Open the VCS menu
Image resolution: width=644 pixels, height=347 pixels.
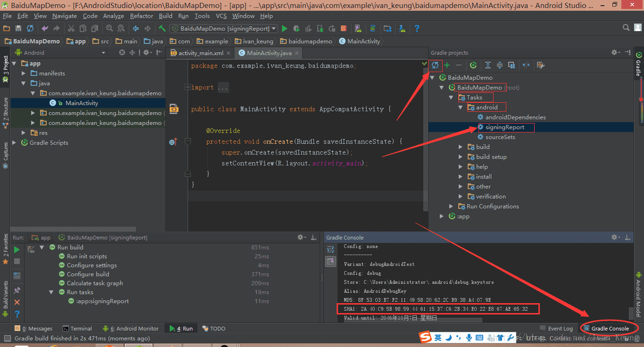(x=221, y=16)
